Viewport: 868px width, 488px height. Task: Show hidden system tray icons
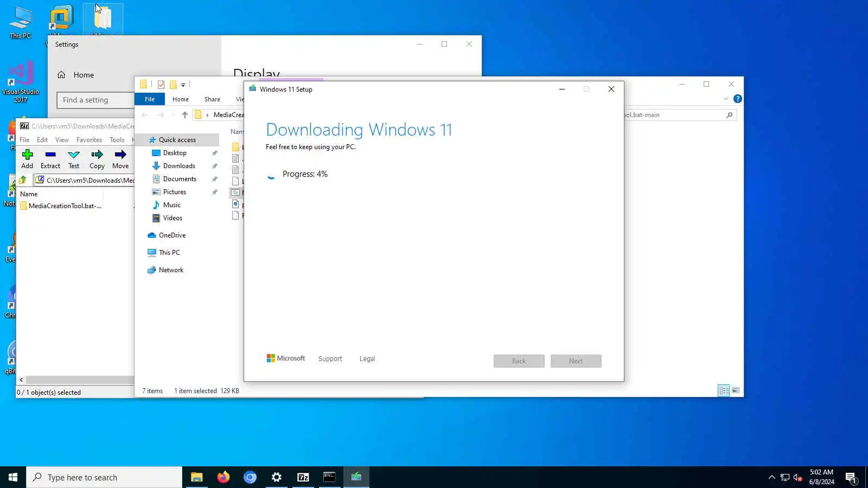[x=771, y=477]
